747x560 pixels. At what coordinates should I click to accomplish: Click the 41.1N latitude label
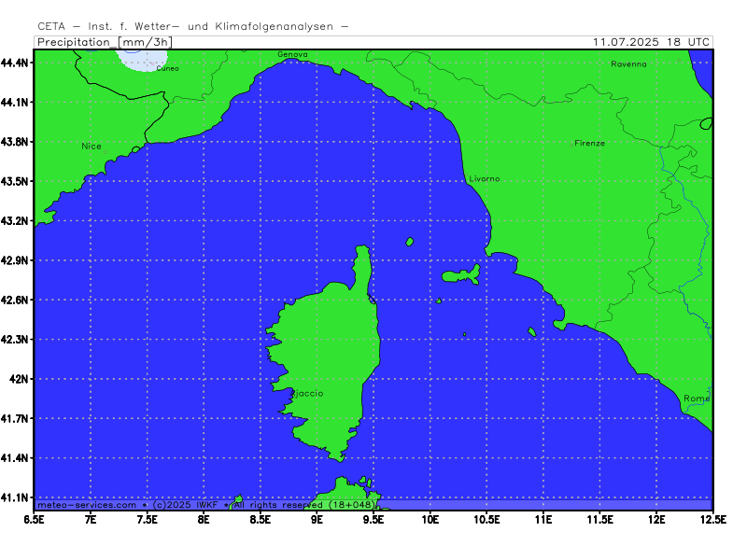click(x=16, y=497)
